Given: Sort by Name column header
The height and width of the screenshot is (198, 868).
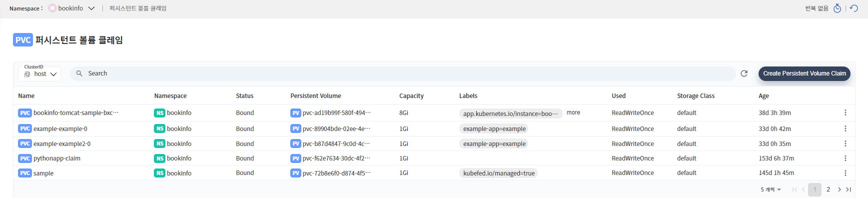Looking at the screenshot, I should tap(26, 96).
